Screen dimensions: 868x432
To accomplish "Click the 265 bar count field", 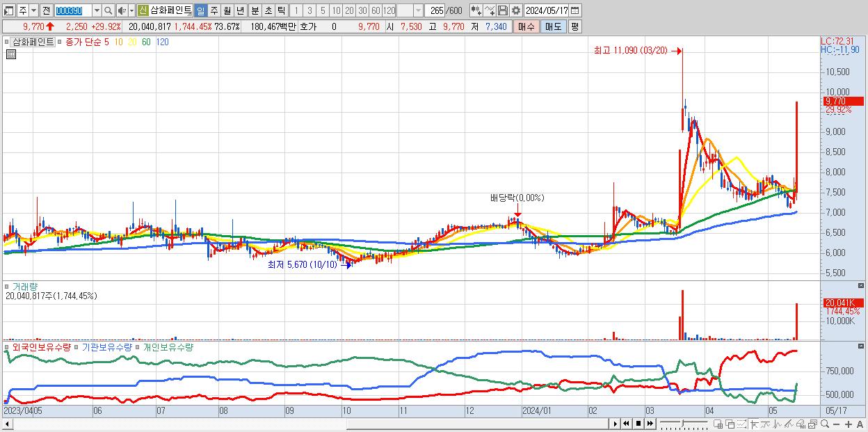I will (435, 10).
